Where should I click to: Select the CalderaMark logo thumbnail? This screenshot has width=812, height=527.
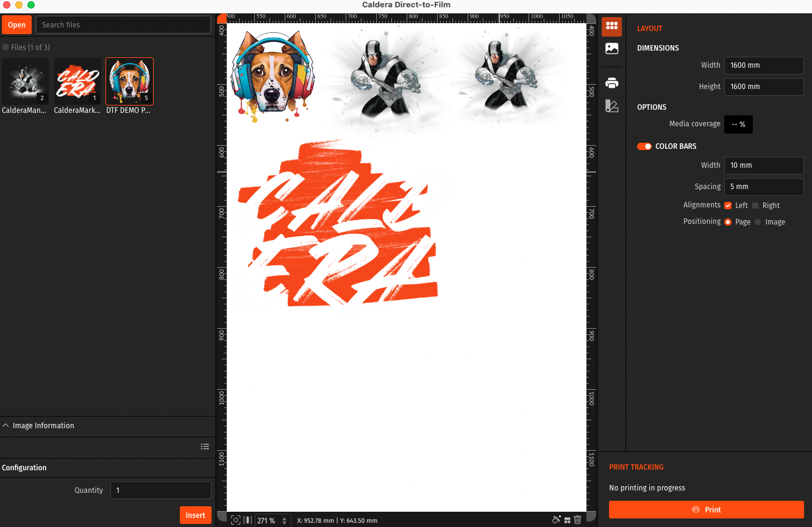(77, 81)
